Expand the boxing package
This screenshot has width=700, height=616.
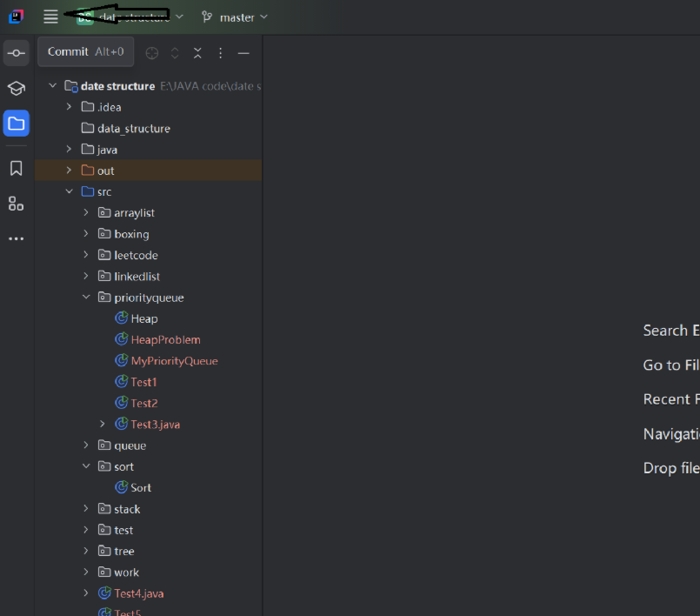click(x=86, y=234)
